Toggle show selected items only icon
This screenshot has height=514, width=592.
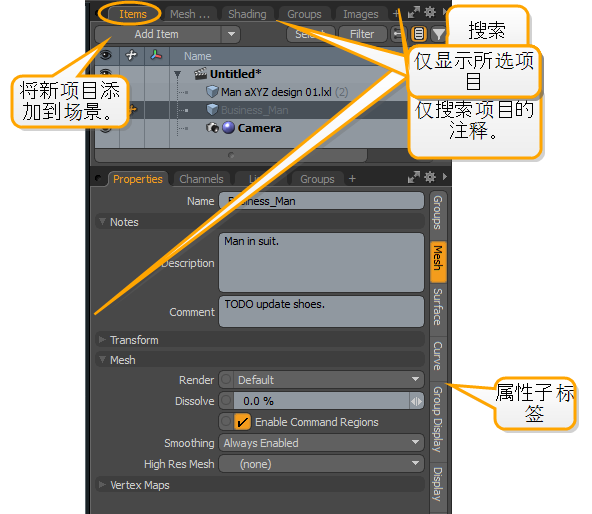pyautogui.click(x=419, y=34)
